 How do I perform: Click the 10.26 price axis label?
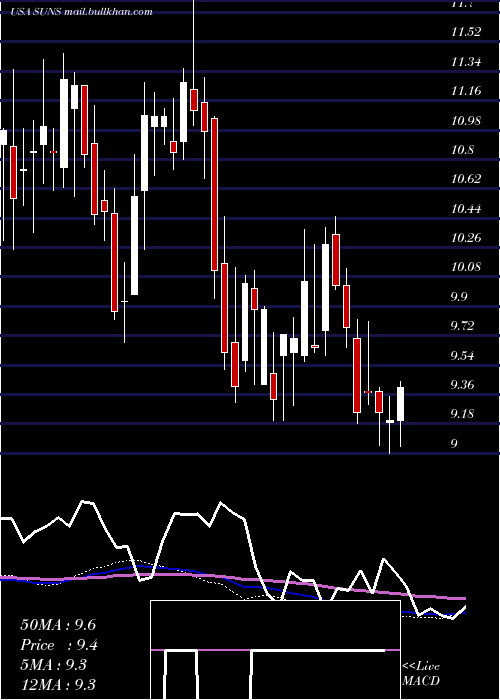[x=466, y=238]
